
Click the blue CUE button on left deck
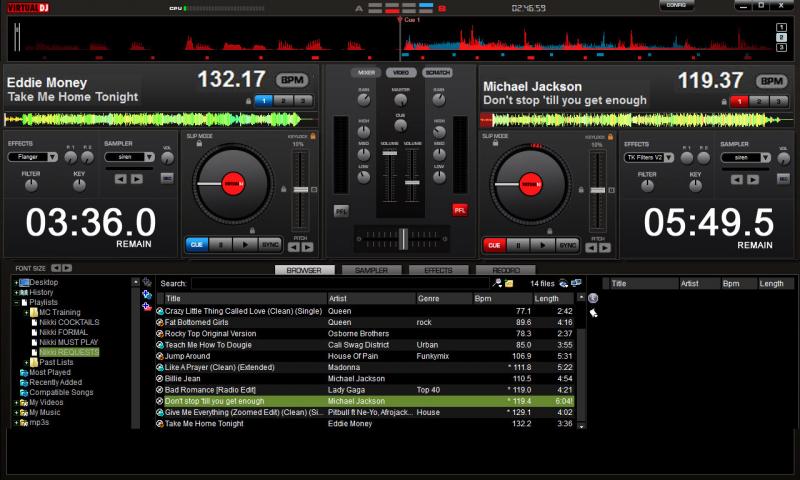(x=197, y=245)
